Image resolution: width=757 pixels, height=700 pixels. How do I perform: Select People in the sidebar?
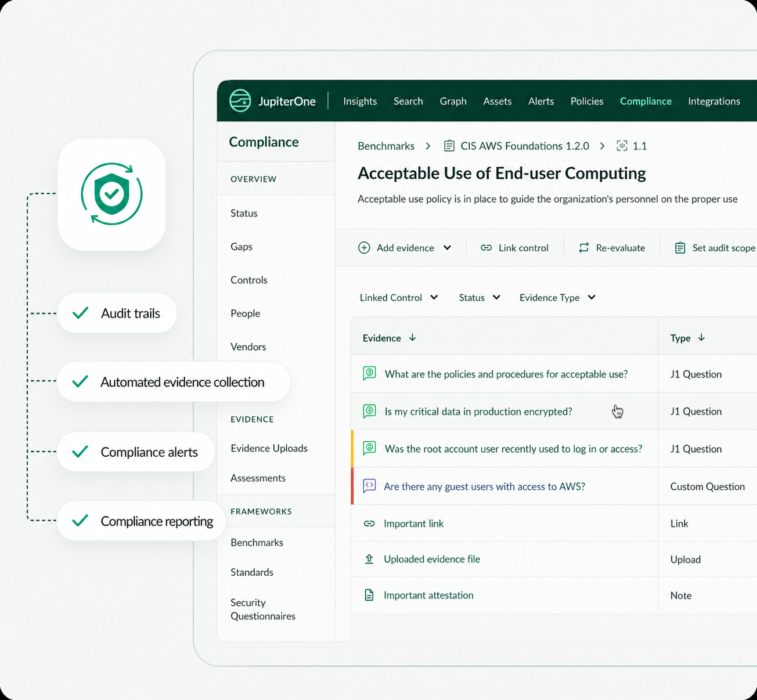coord(245,313)
